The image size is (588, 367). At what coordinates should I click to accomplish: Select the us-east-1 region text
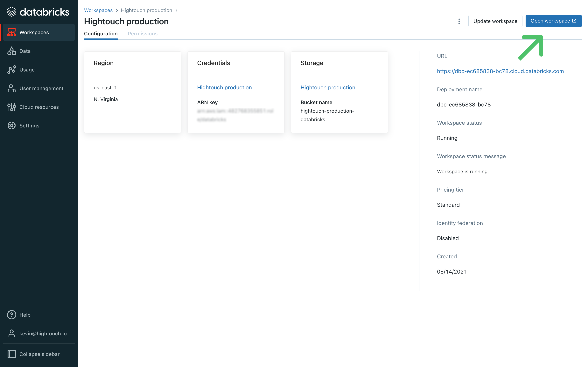coord(105,88)
